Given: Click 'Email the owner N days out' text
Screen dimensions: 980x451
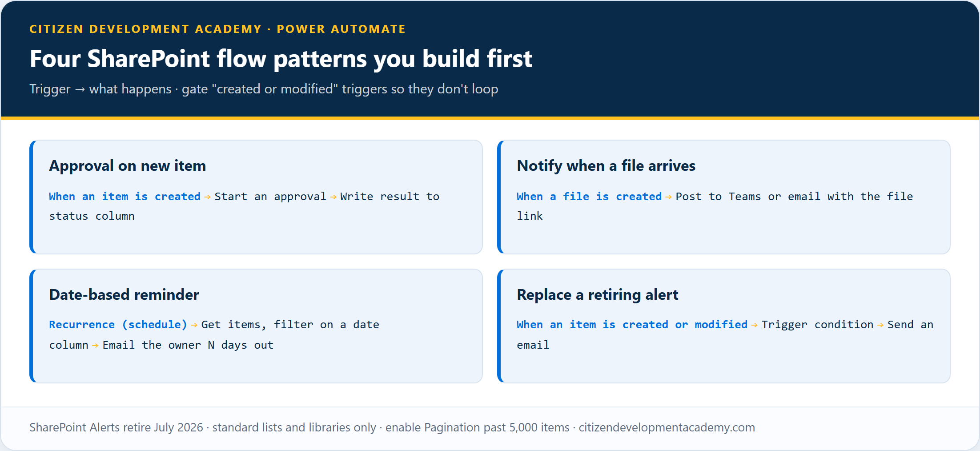Looking at the screenshot, I should point(188,345).
